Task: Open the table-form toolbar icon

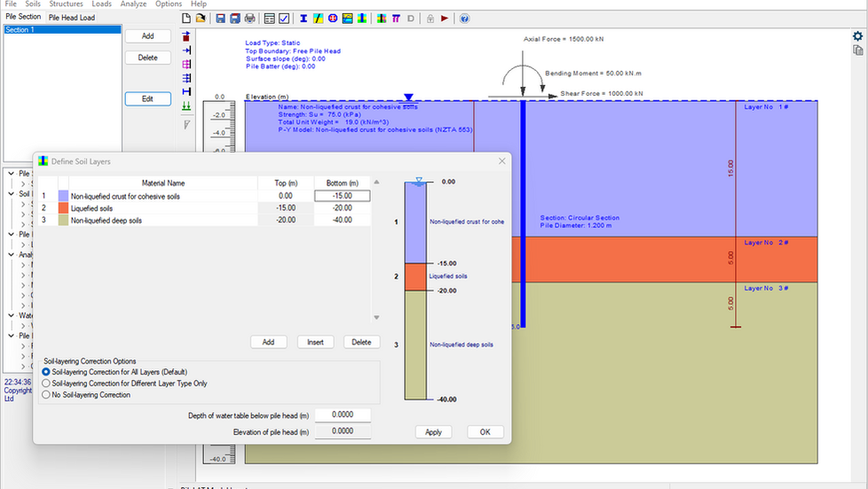Action: coord(269,19)
